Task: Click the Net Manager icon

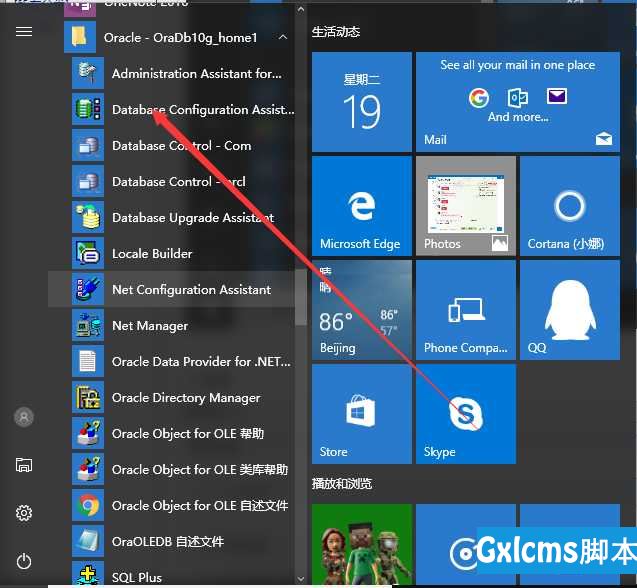Action: (x=88, y=325)
